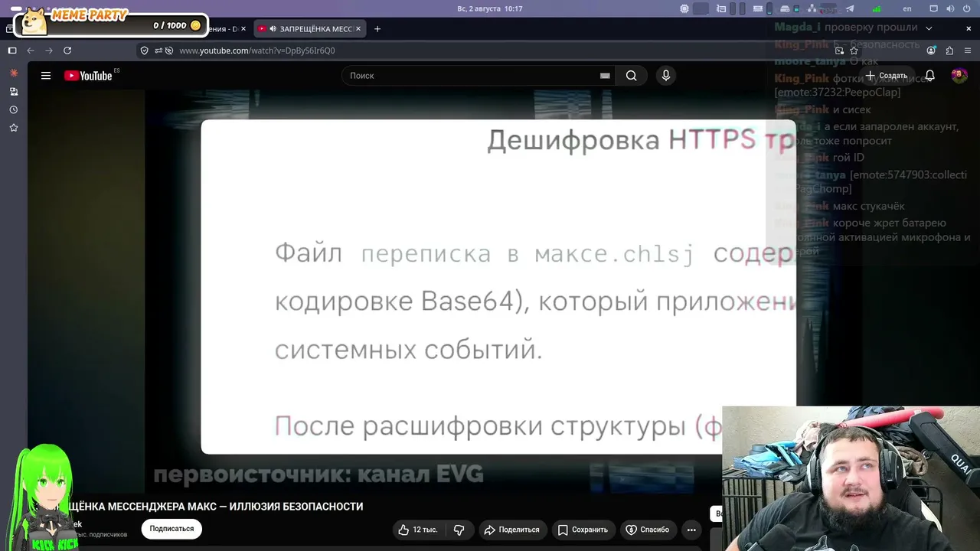Open more actions under the video
Viewport: 980px width, 551px height.
(x=691, y=530)
